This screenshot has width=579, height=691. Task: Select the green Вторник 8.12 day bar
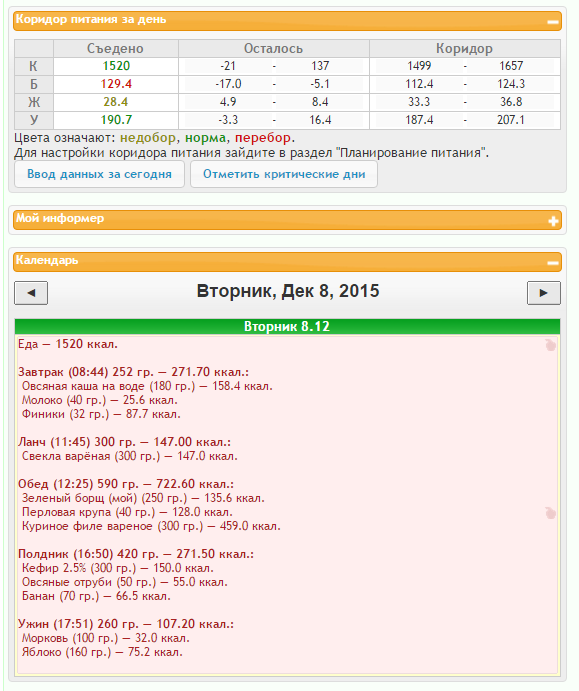(x=287, y=327)
